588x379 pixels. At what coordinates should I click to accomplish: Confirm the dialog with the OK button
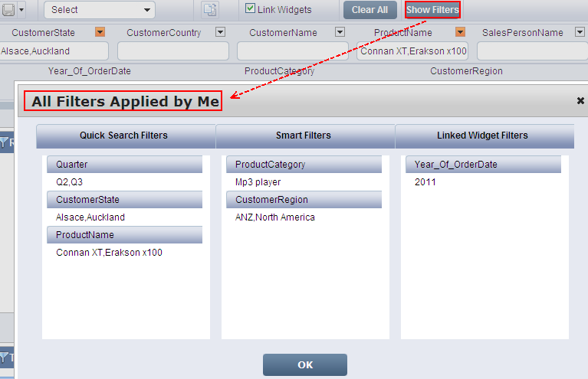click(x=305, y=365)
